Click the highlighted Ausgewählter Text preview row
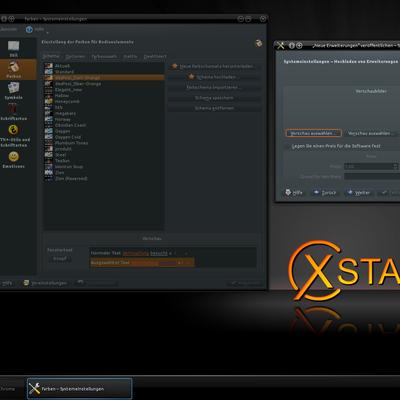The width and height of the screenshot is (400, 400). (142, 263)
